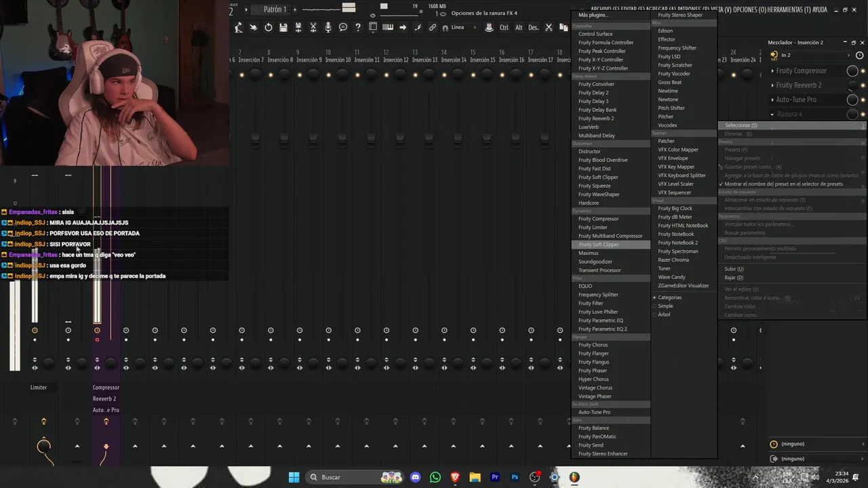The width and height of the screenshot is (868, 488).
Task: Click the Ctrl modifier button in toolbar
Action: click(504, 27)
